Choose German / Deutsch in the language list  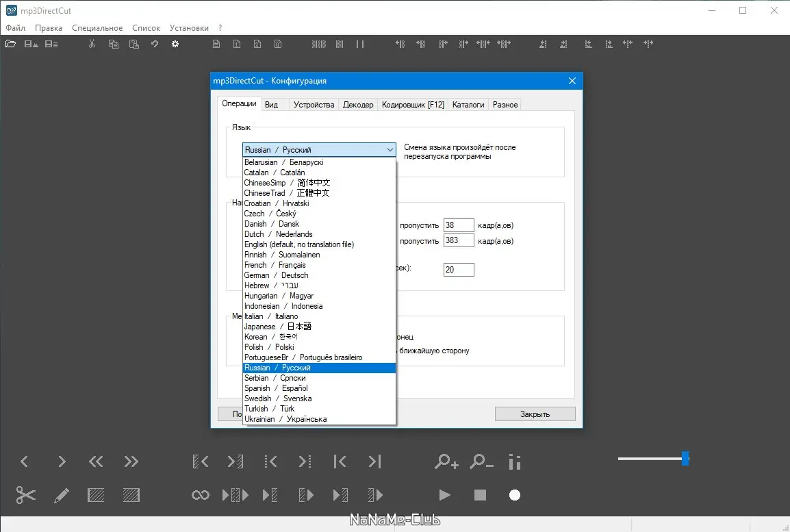(x=319, y=275)
